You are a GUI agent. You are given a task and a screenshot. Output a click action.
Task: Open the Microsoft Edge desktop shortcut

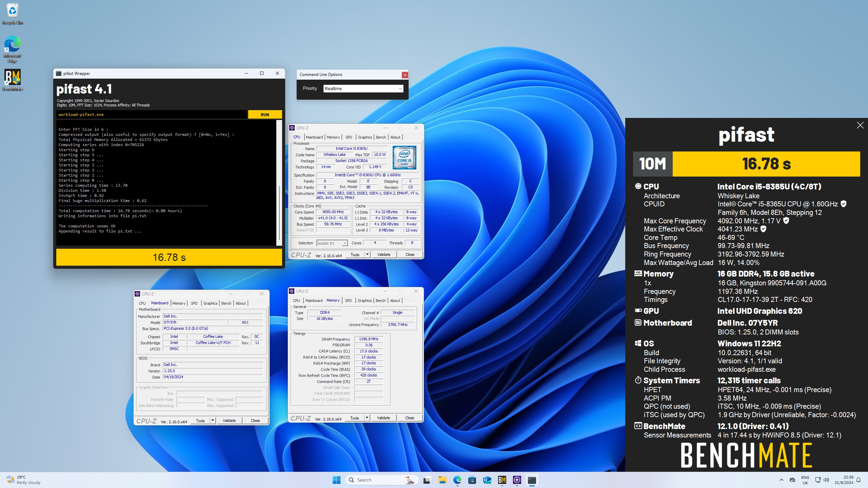(13, 49)
